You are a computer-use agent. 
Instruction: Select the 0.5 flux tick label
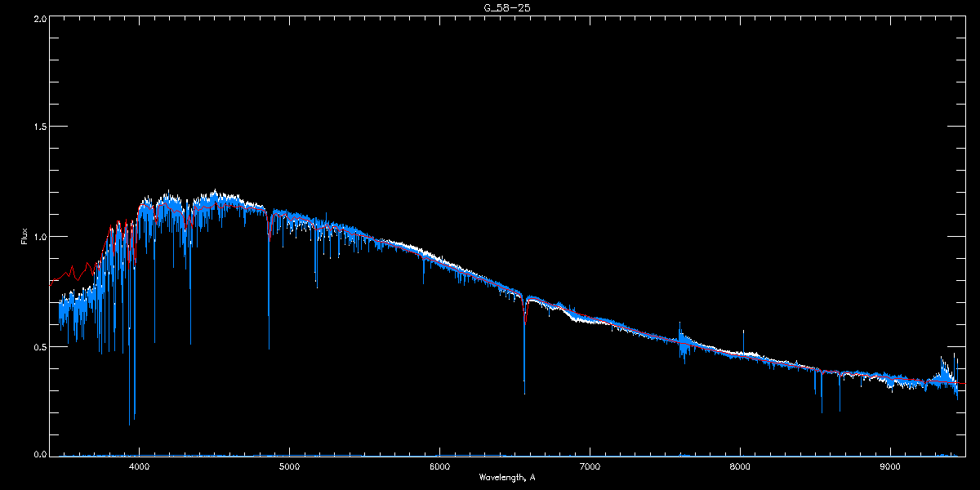pyautogui.click(x=38, y=346)
